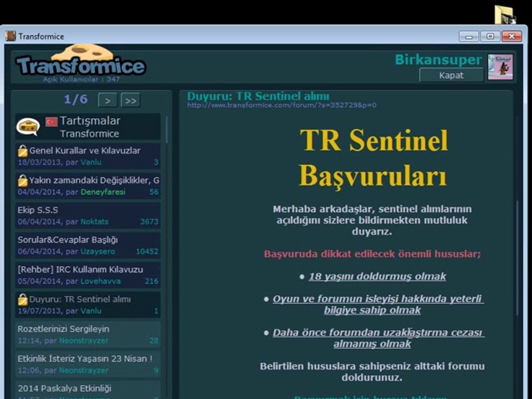532x399 pixels.
Task: Click reply count 10452 on Sorular&Cevaplar
Action: (x=147, y=252)
